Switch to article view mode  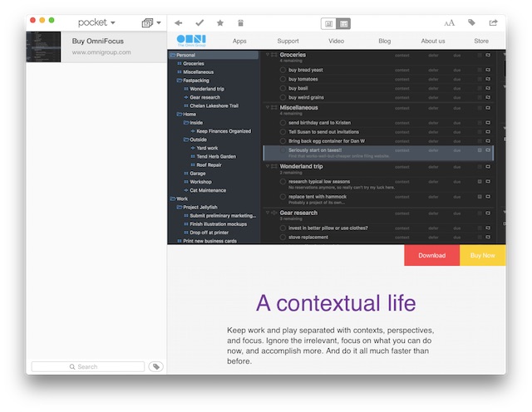click(328, 24)
